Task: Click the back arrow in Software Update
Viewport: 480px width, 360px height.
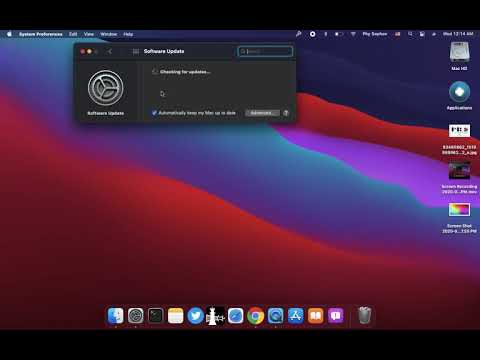Action: [x=109, y=51]
